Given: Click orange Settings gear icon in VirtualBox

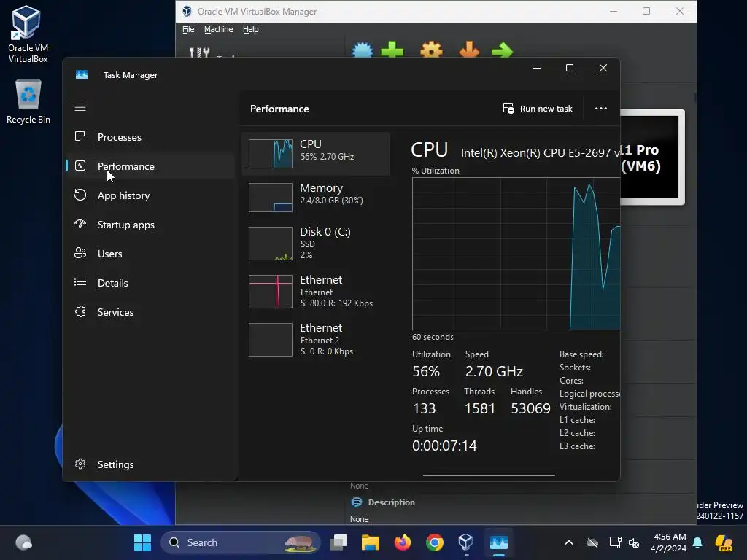Looking at the screenshot, I should pyautogui.click(x=431, y=50).
